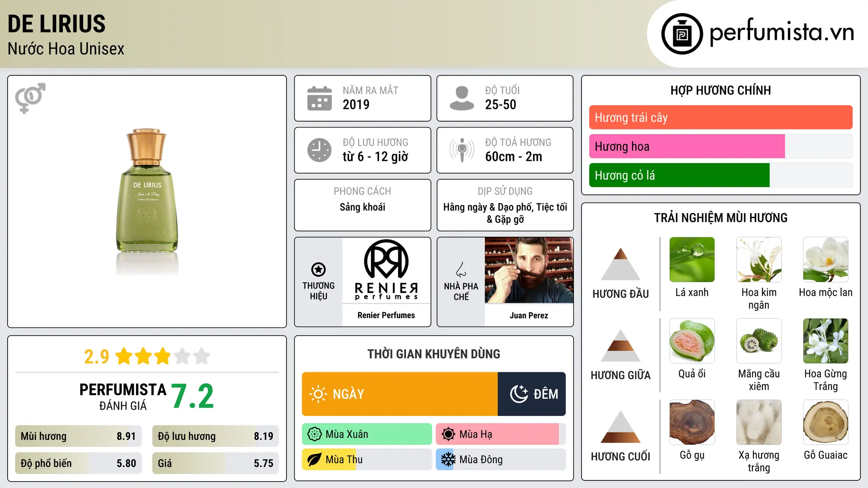Click the Nước Hoa Unisex subtitle
This screenshot has width=868, height=488.
coord(66,49)
